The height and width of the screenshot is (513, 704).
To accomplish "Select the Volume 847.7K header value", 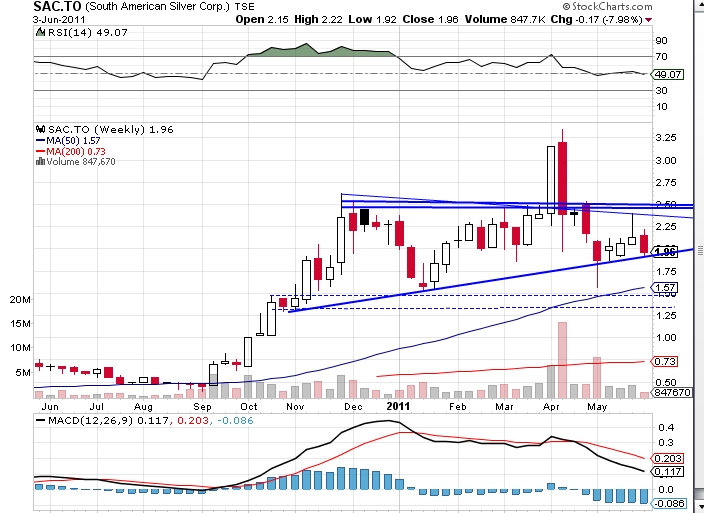I will click(505, 19).
